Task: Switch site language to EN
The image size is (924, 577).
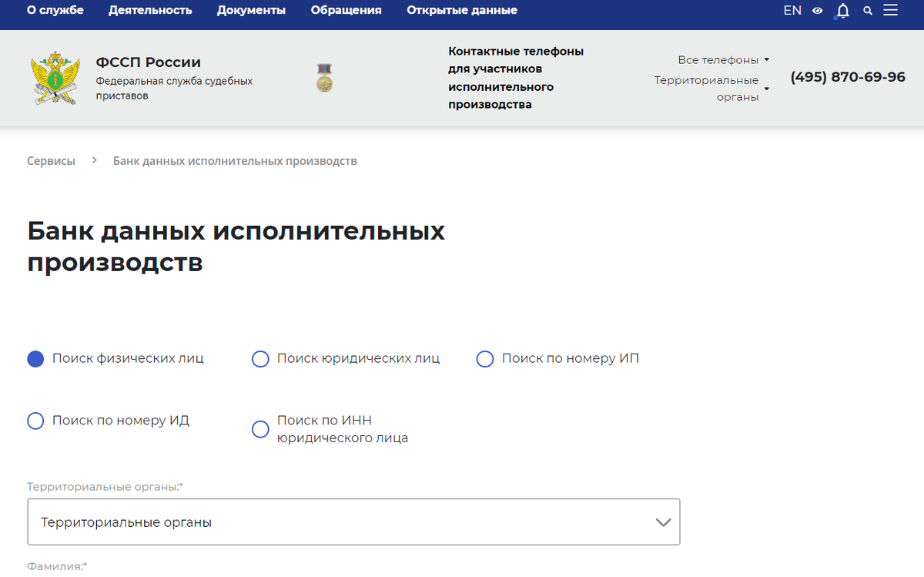Action: click(x=792, y=11)
